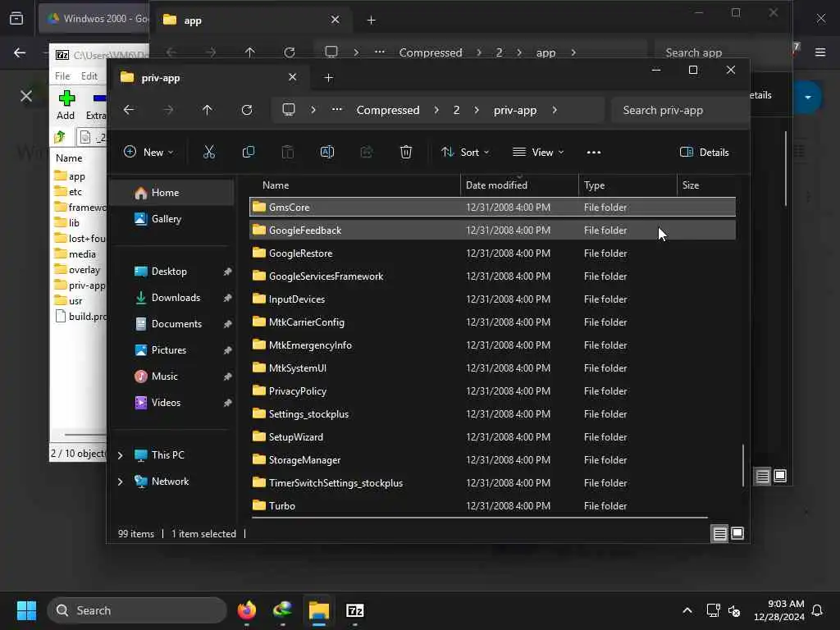Expand breadcrumb chevron after priv-app
840x630 pixels.
click(555, 110)
